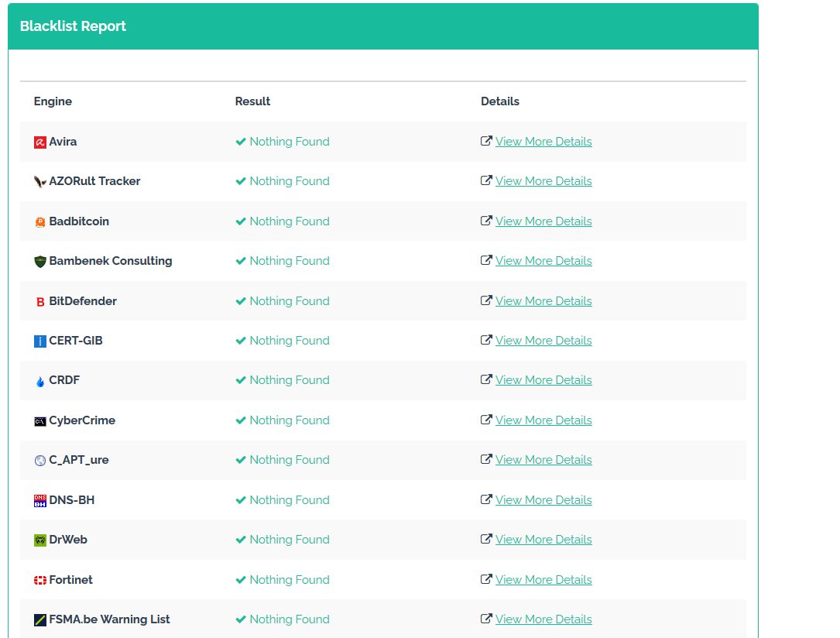Click the Blacklist Report header title
This screenshot has height=638, width=840.
(73, 26)
